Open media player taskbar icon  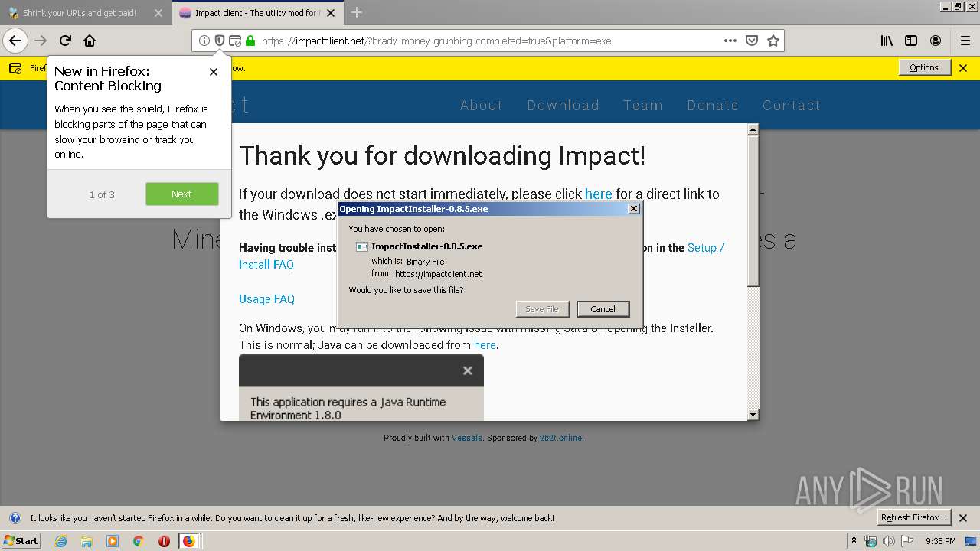[113, 541]
